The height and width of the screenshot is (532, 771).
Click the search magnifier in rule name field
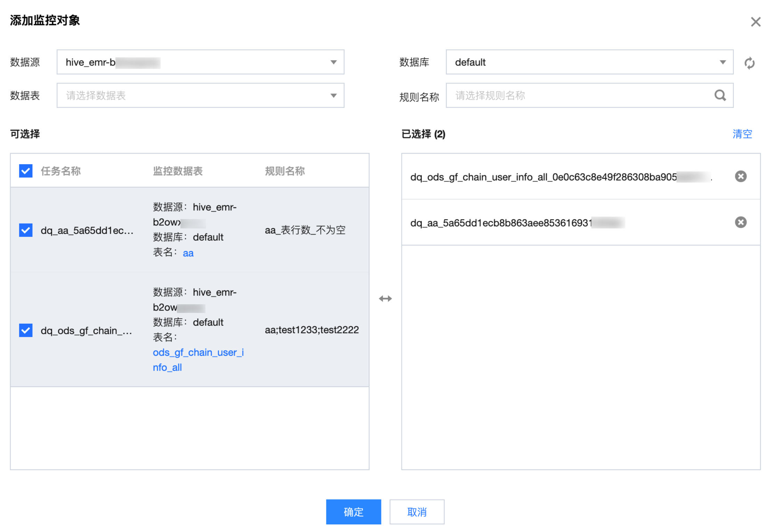coord(720,95)
